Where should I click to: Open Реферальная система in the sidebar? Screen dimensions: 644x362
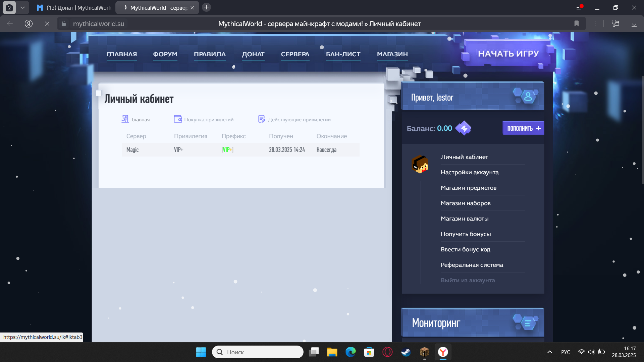[x=472, y=265]
